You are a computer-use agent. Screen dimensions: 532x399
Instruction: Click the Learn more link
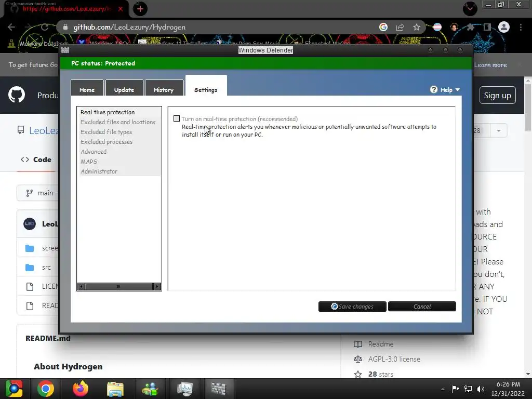tap(490, 65)
